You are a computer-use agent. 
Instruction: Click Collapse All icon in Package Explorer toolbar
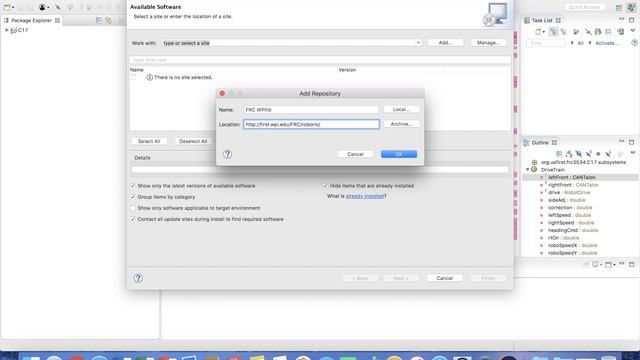point(99,20)
